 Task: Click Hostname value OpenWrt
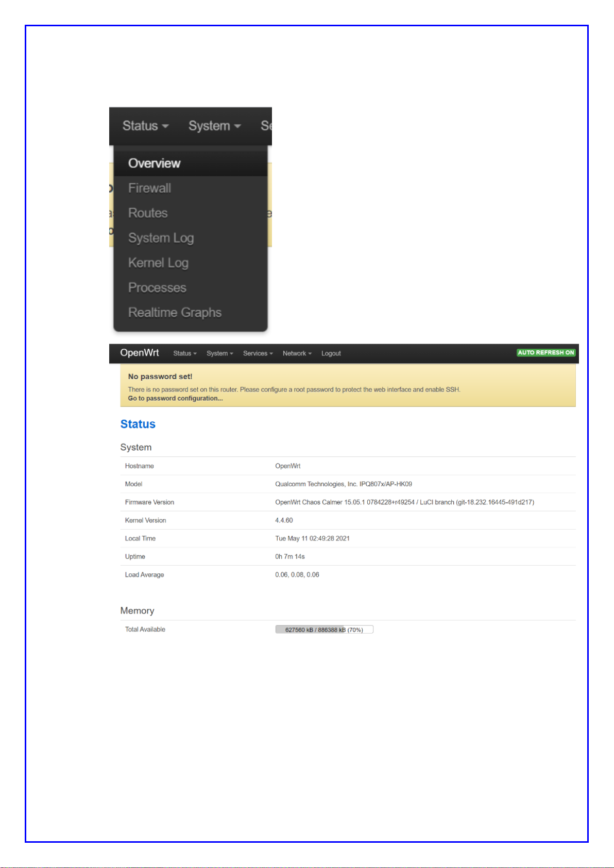click(288, 466)
